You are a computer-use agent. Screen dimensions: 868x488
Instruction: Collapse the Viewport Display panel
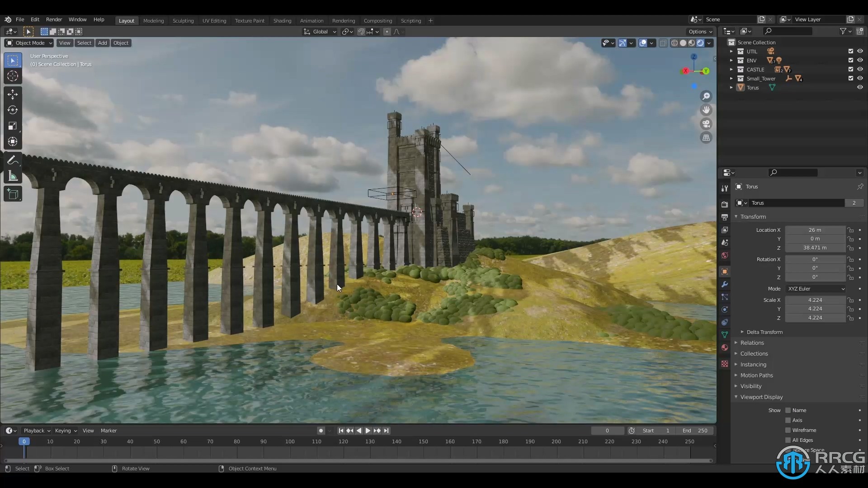pos(761,397)
